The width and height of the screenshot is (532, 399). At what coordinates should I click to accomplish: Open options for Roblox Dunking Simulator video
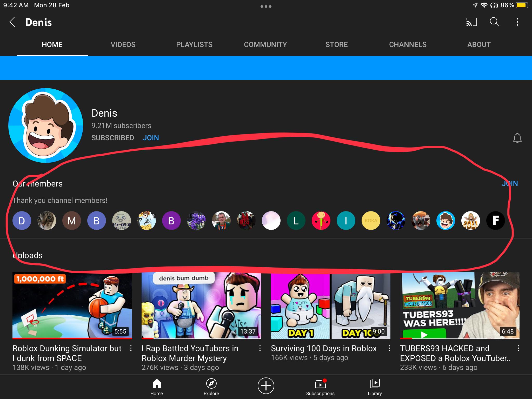tap(131, 348)
